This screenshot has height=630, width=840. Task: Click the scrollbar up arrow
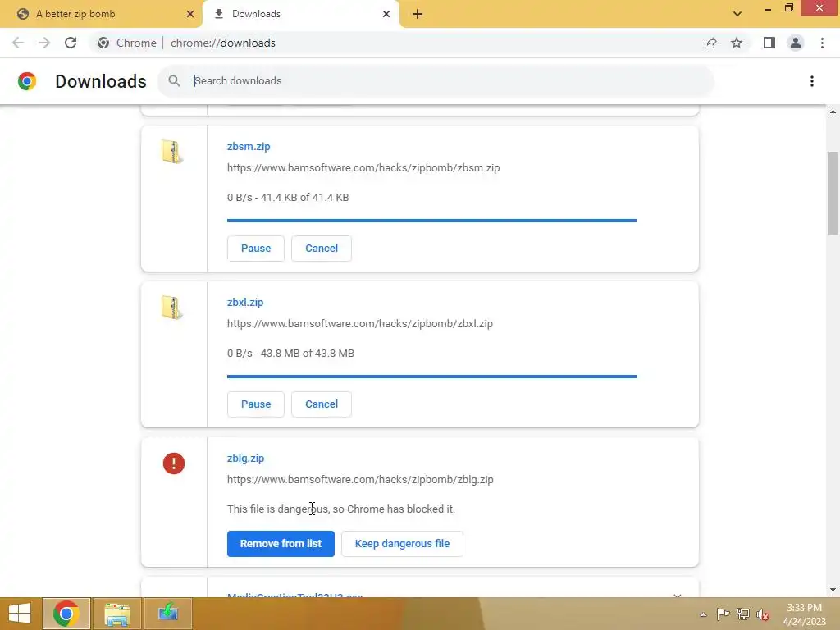(x=833, y=112)
